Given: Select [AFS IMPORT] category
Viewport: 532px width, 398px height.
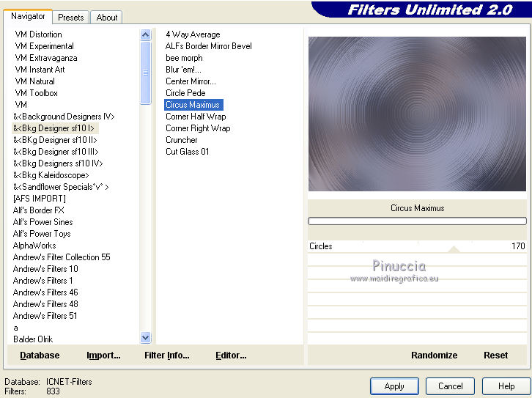Looking at the screenshot, I should 40,199.
